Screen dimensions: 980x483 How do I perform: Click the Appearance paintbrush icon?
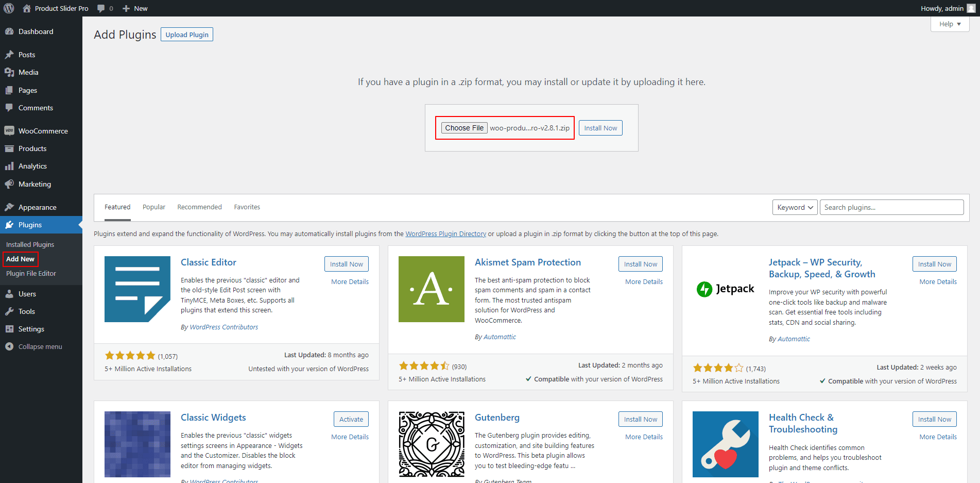coord(9,207)
